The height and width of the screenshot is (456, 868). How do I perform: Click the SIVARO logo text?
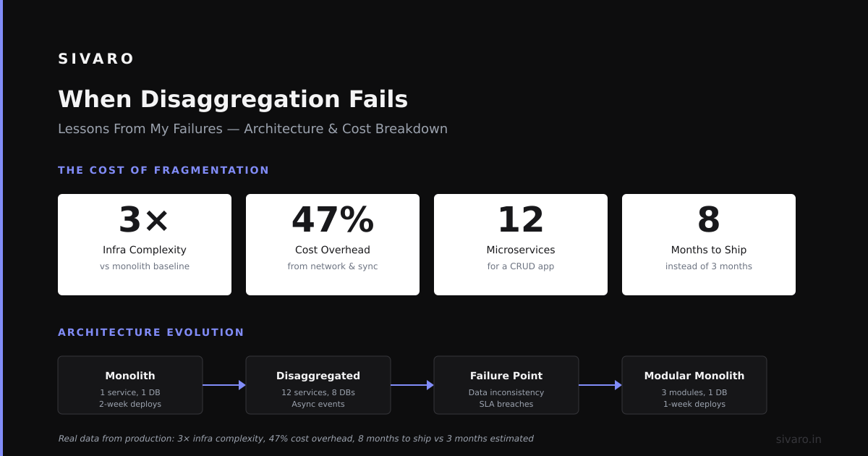(x=96, y=59)
